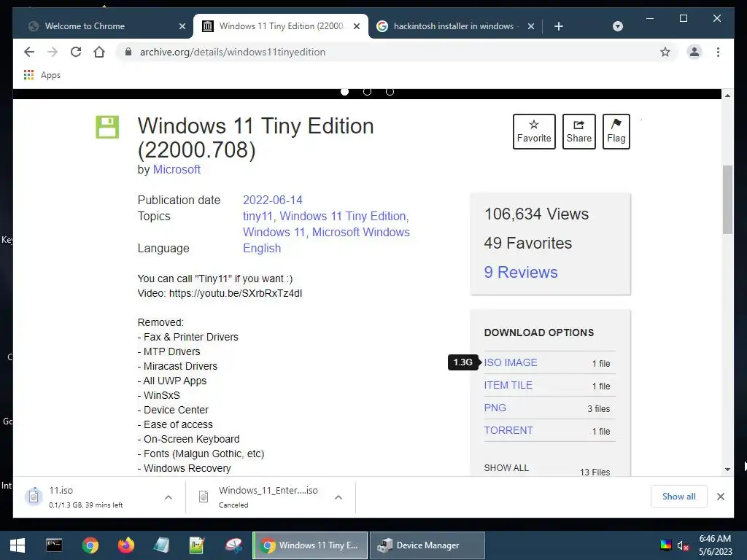This screenshot has height=560, width=747.
Task: Click the Share button
Action: pos(578,131)
